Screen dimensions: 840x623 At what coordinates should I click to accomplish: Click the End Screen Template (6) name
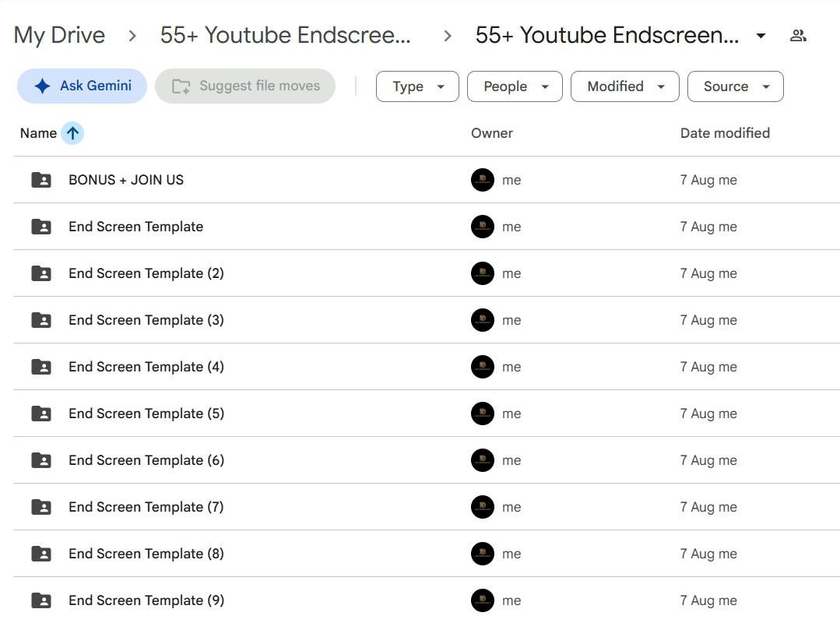click(146, 460)
